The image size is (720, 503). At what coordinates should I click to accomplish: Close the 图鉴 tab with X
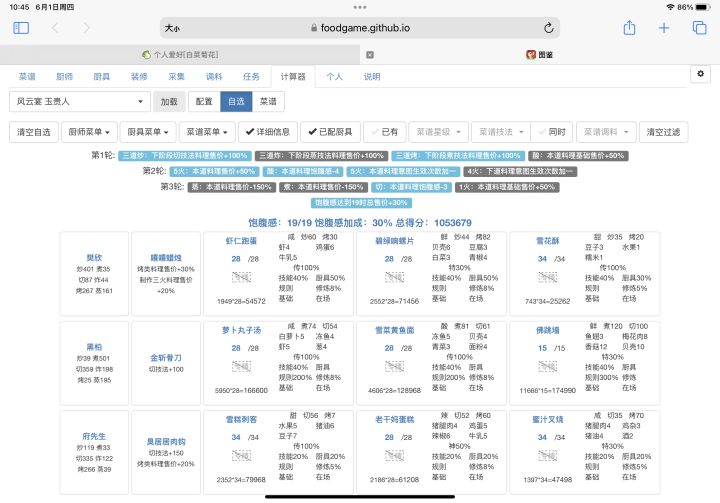pyautogui.click(x=370, y=55)
